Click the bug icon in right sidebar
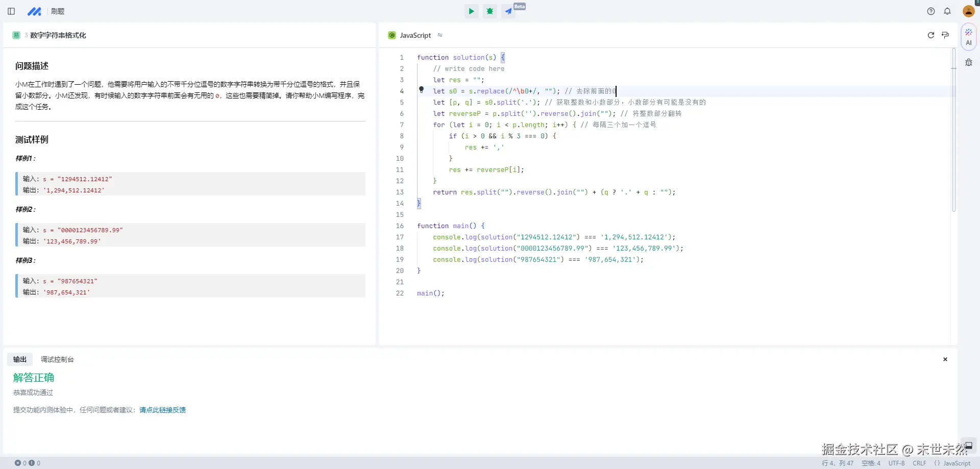 (x=968, y=63)
